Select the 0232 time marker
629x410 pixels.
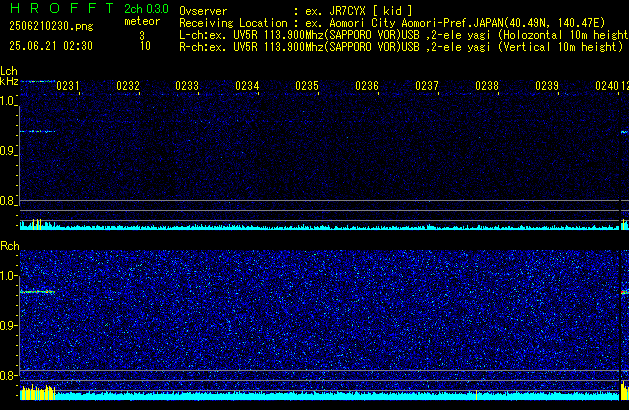click(x=128, y=86)
